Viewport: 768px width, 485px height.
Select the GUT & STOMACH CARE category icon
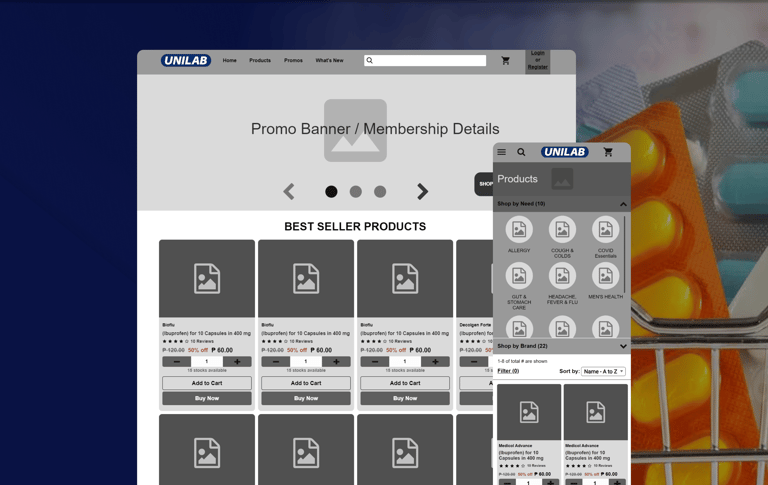tap(519, 276)
